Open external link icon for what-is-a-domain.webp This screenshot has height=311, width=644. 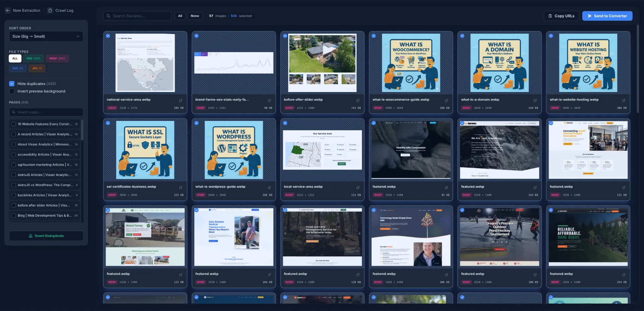tap(535, 100)
